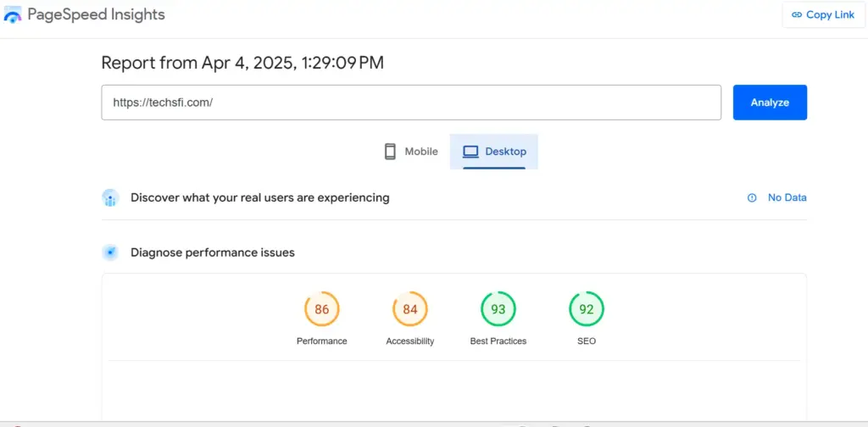Jump to SEO score 92 gauge
868x427 pixels.
pos(587,308)
